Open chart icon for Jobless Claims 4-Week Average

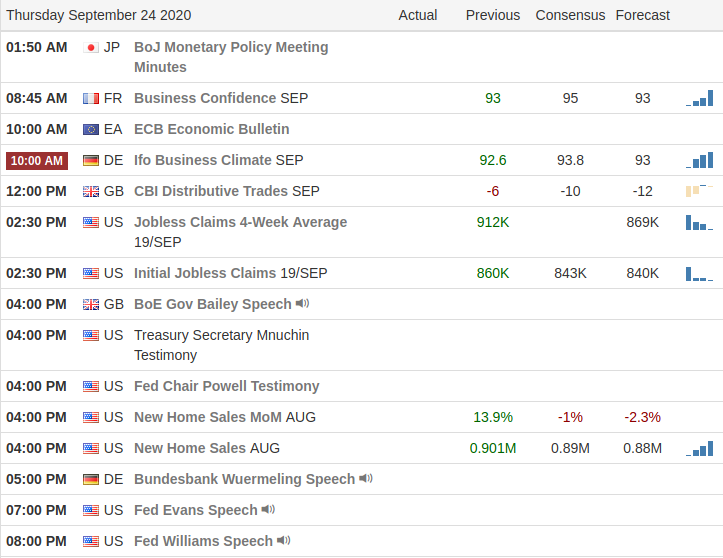(699, 223)
